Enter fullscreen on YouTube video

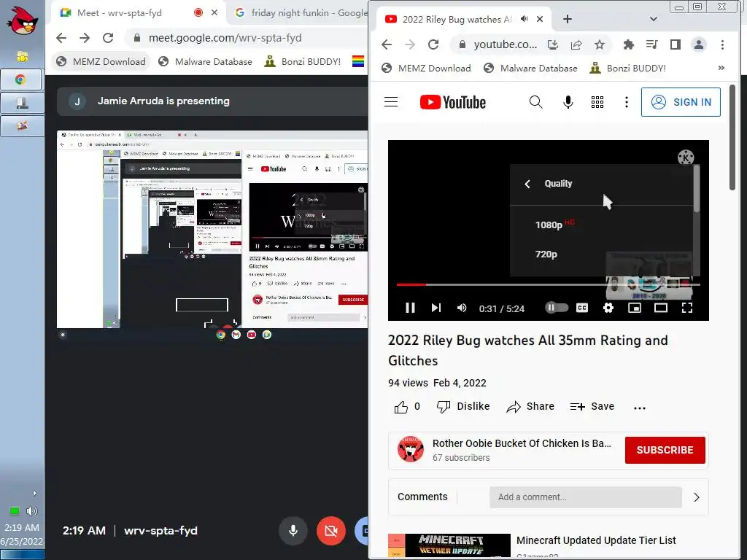tap(687, 308)
